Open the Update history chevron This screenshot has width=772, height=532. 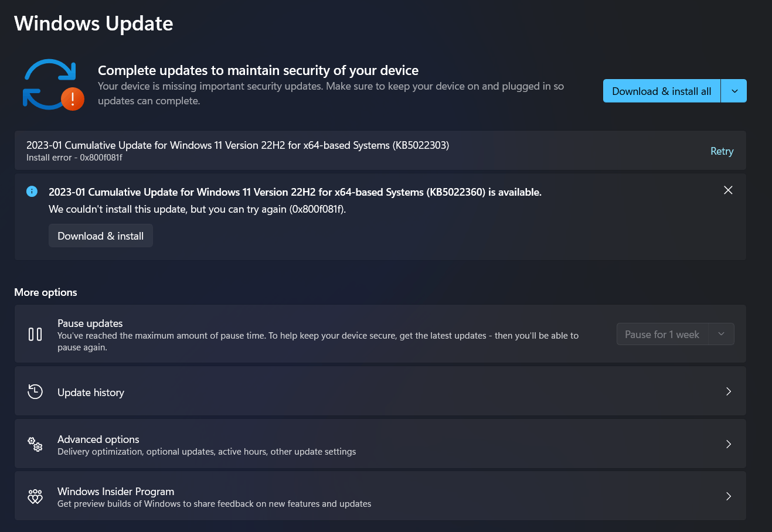click(729, 391)
